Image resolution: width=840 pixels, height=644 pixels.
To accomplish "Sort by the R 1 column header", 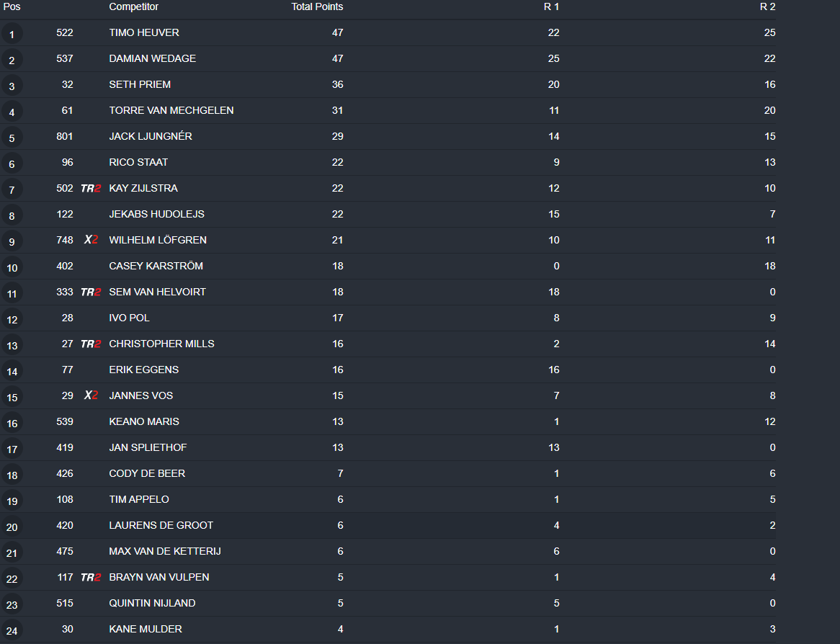I will click(x=551, y=7).
